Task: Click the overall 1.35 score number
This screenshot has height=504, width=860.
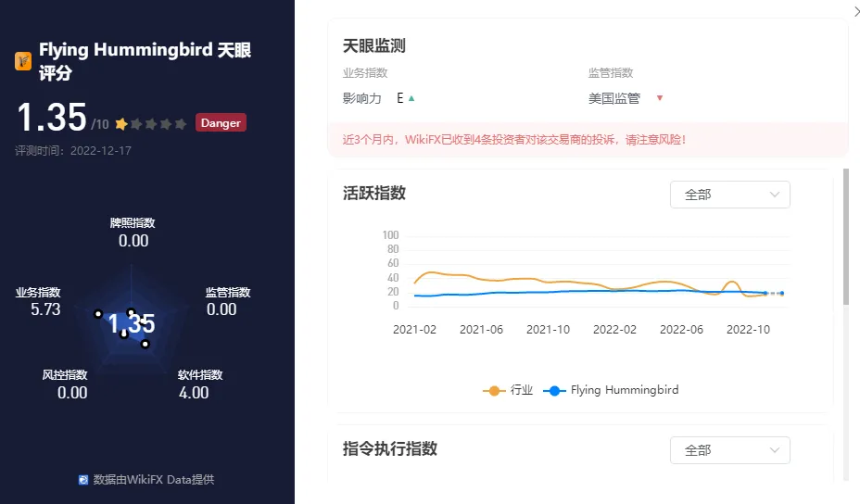Action: coord(52,117)
